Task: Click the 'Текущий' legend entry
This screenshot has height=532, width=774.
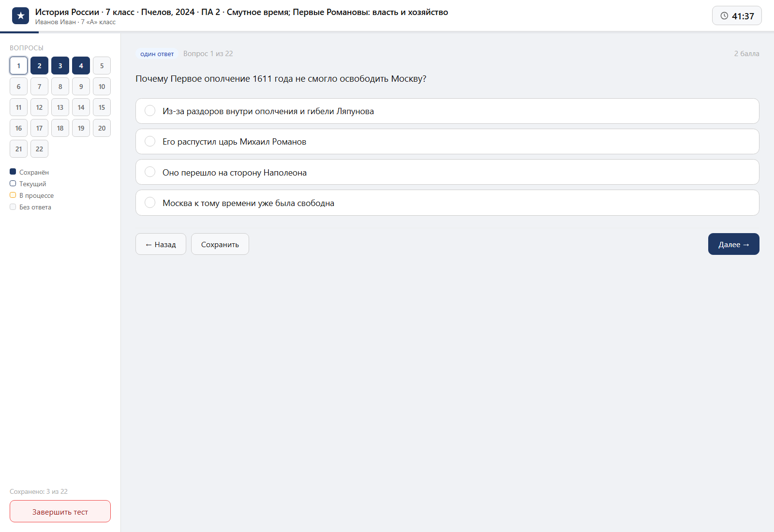Action: [28, 184]
